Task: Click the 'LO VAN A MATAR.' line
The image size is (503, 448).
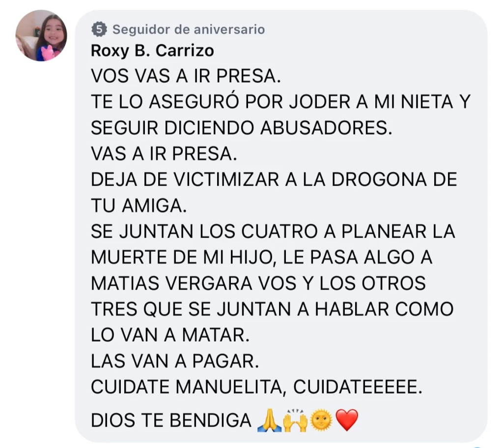Action: tap(170, 335)
